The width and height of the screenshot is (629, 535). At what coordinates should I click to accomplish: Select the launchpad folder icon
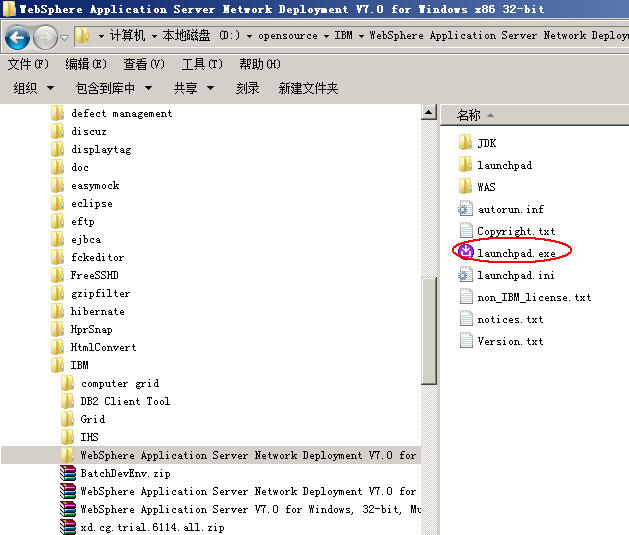(465, 164)
